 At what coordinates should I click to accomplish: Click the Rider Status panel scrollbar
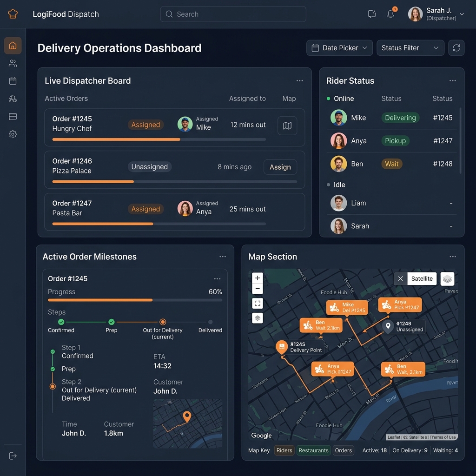point(461,140)
